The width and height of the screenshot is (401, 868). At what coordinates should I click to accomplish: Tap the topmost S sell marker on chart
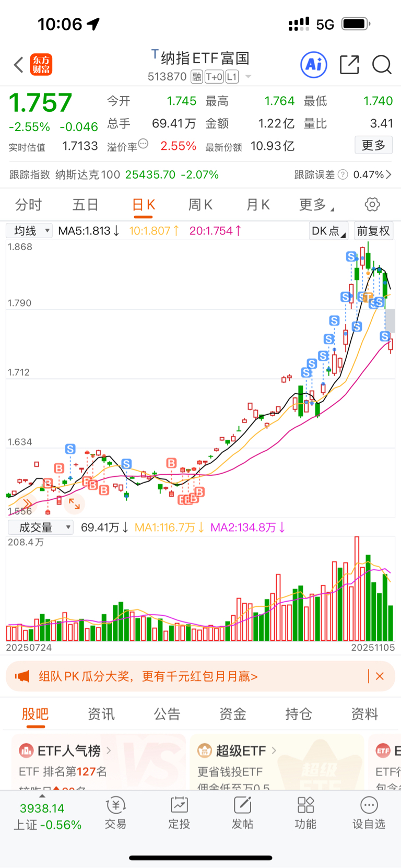pos(351,256)
